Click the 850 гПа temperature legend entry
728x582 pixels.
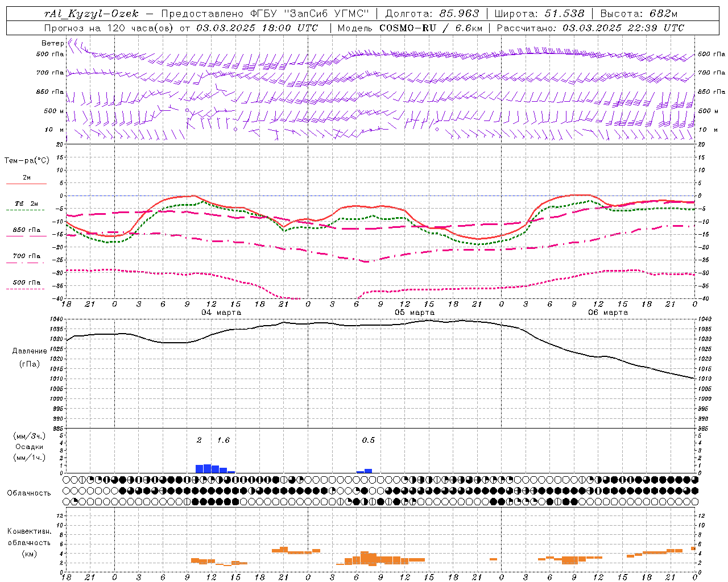(27, 230)
